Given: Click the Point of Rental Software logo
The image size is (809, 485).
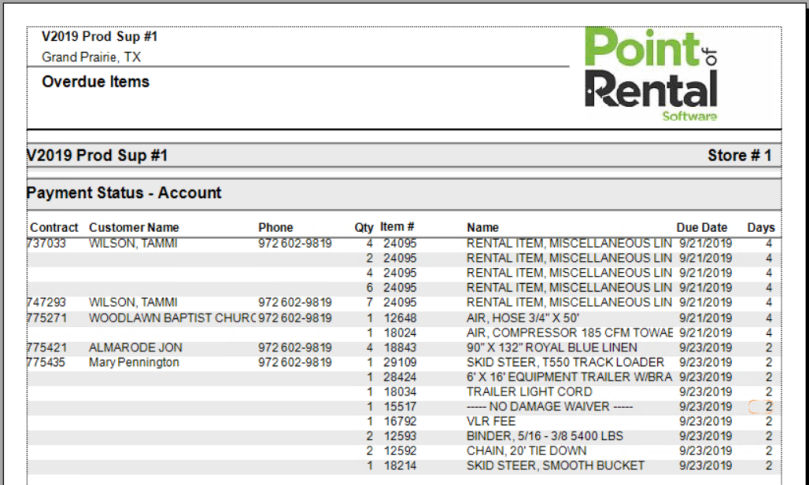Looking at the screenshot, I should pos(650,75).
